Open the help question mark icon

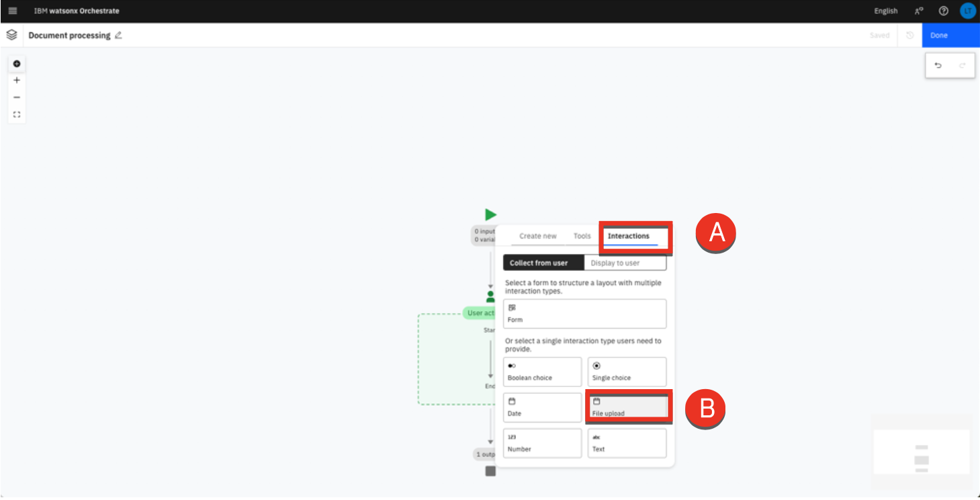coord(943,11)
